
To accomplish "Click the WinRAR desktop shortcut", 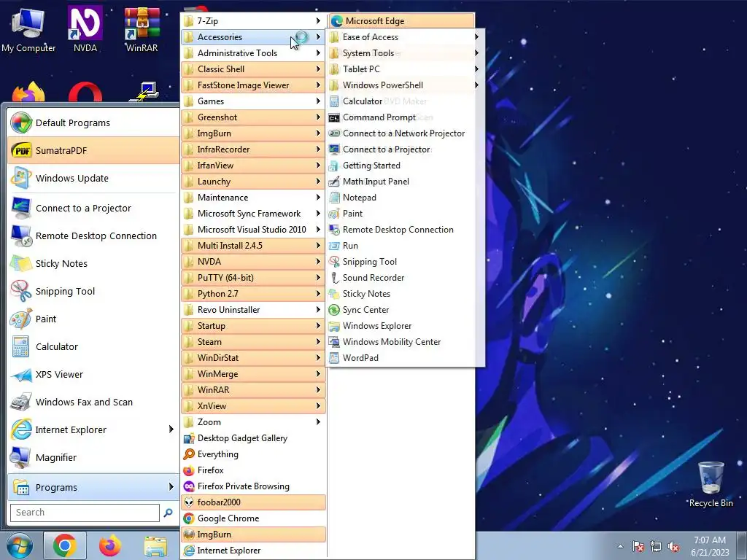I will [142, 29].
